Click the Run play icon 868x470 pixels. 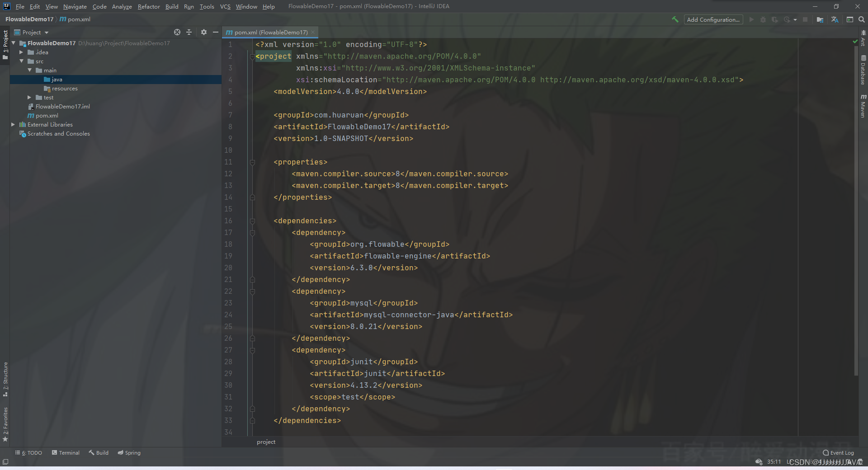(x=751, y=19)
